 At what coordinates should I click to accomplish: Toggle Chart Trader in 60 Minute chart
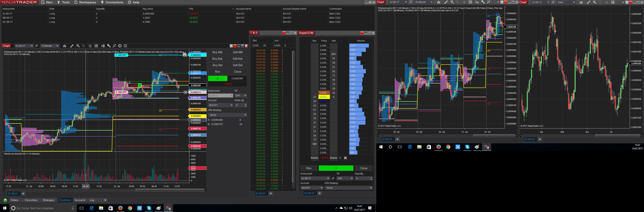click(x=477, y=2)
